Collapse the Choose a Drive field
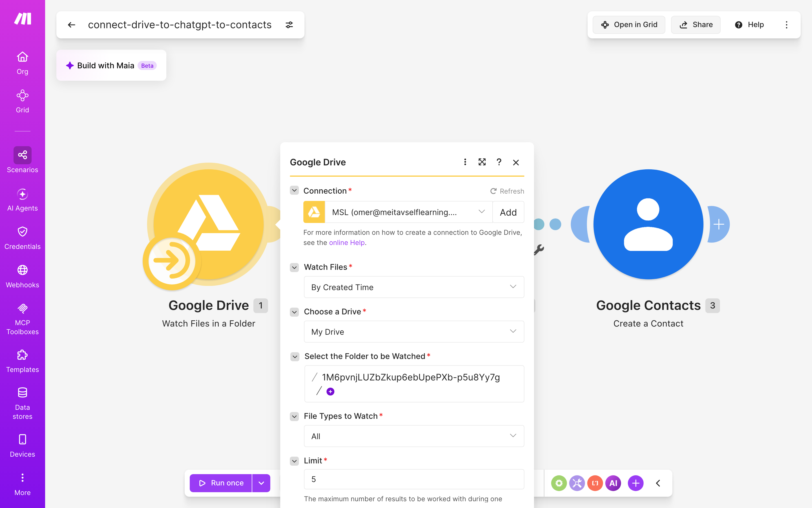The image size is (812, 508). pyautogui.click(x=294, y=312)
